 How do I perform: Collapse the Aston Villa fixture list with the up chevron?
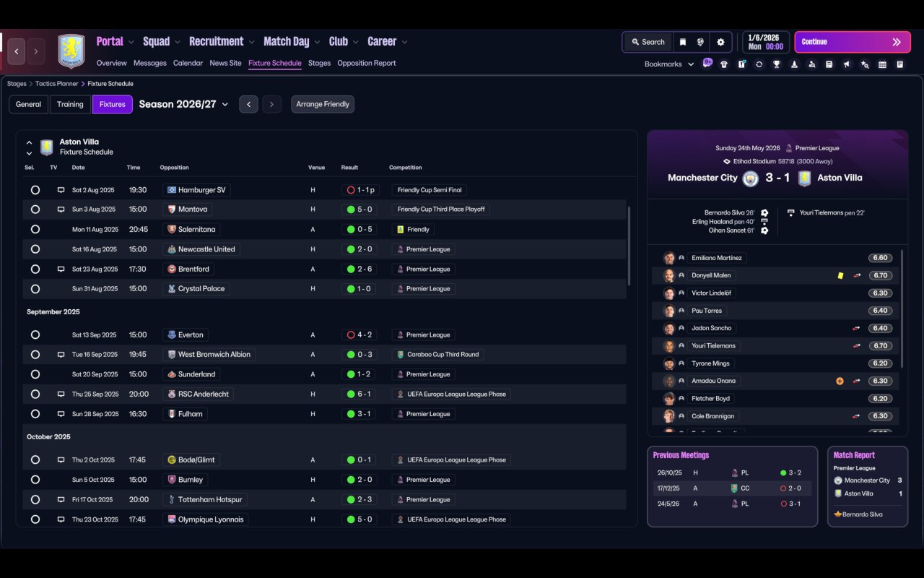pos(29,142)
